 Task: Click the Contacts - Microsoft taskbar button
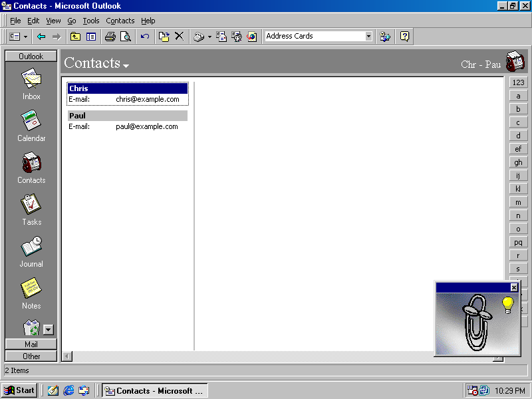click(155, 391)
